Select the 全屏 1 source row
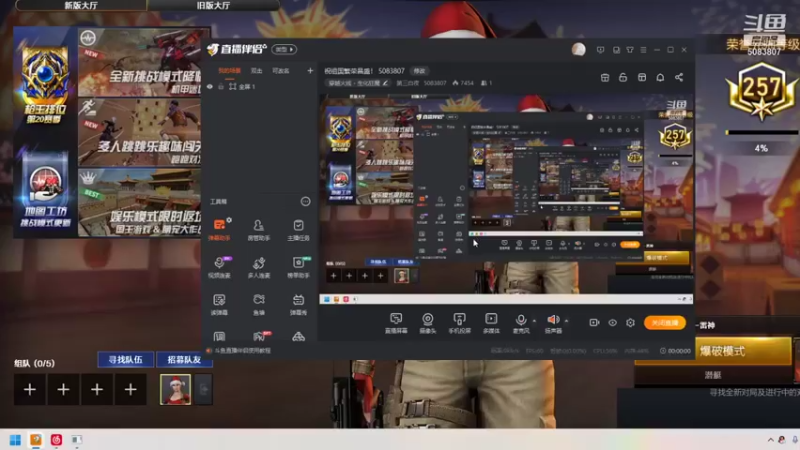Screen dimensions: 800x450 tap(259, 87)
